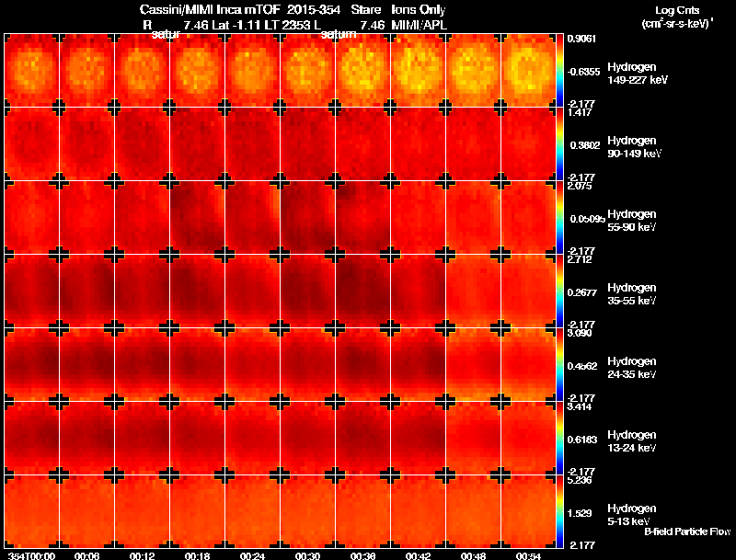Click the 'Hydrogen 35-55 keV' row label
736x560 pixels.
tap(632, 294)
